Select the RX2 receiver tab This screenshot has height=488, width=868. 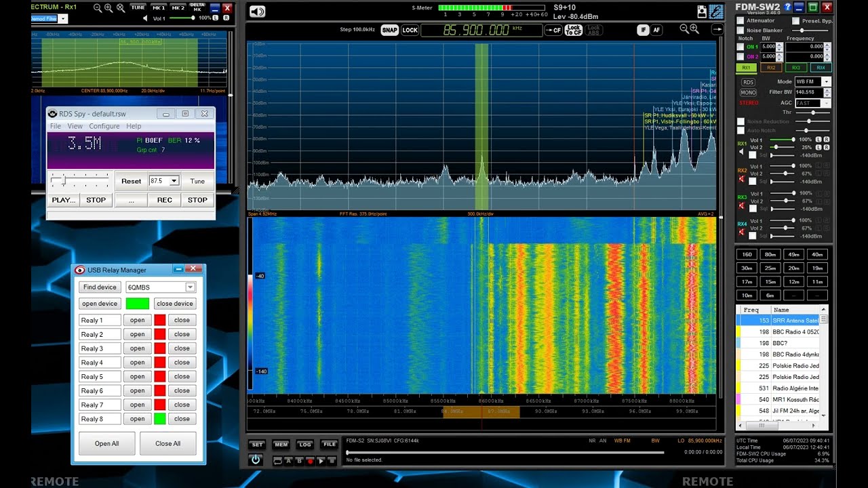[771, 68]
